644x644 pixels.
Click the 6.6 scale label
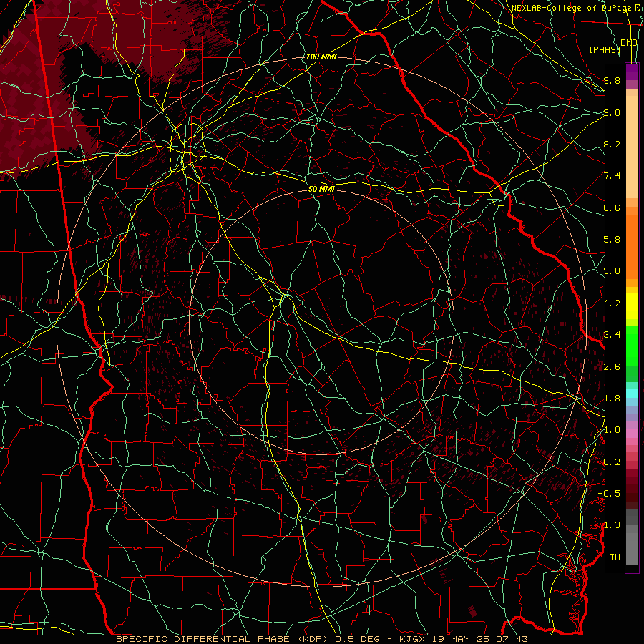612,208
